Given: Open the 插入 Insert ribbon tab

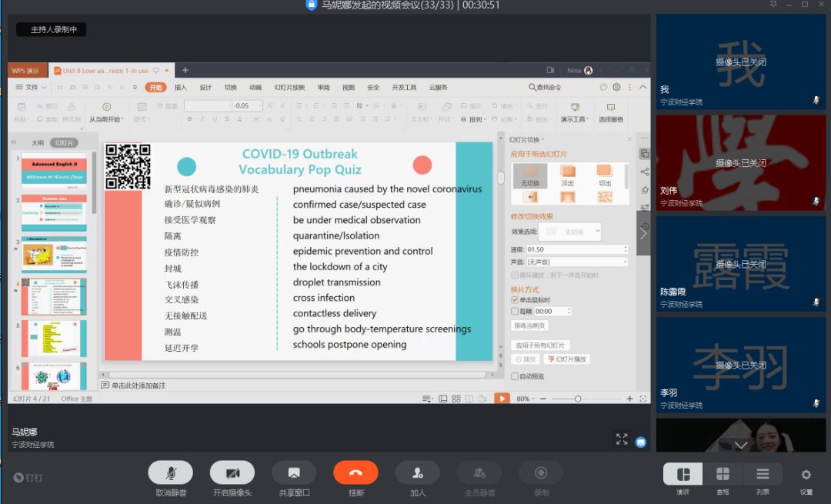Looking at the screenshot, I should click(x=181, y=88).
